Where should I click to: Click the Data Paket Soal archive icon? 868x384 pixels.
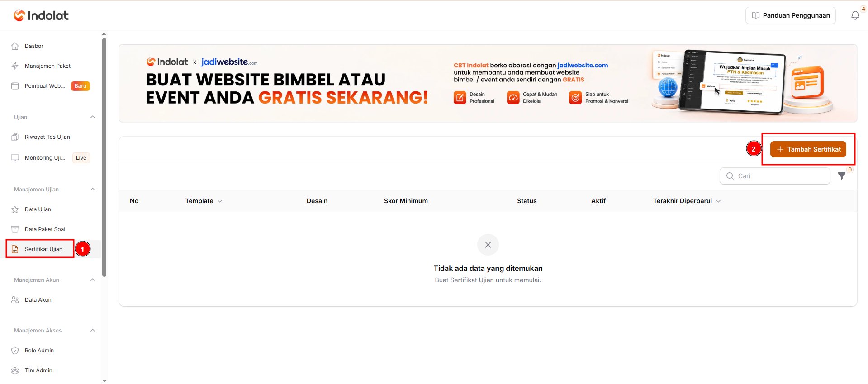pyautogui.click(x=15, y=229)
